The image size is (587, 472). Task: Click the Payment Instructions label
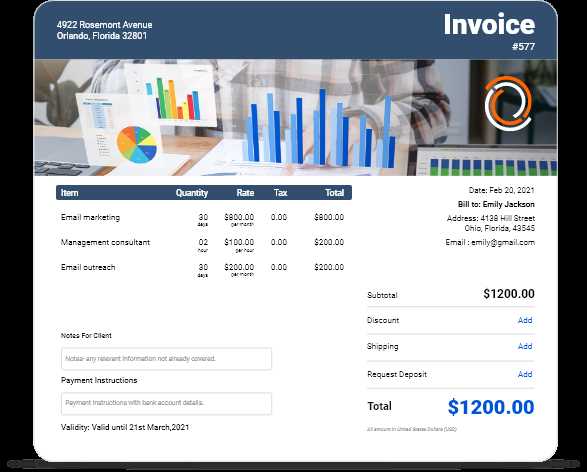[99, 380]
